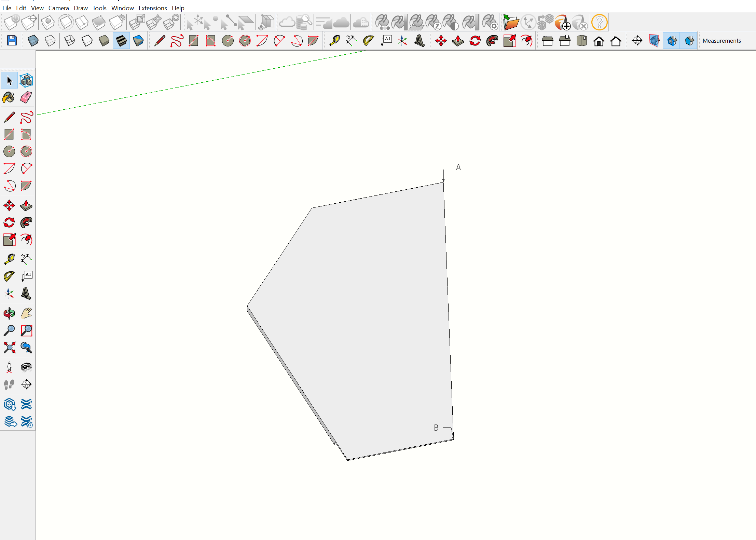Select the Push/Pull tool in left toolbar

(26, 205)
